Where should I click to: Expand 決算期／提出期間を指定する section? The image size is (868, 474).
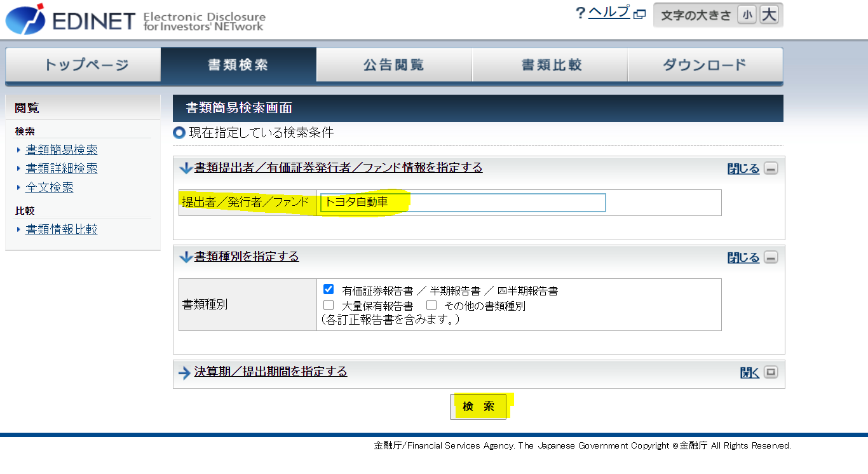(x=750, y=372)
